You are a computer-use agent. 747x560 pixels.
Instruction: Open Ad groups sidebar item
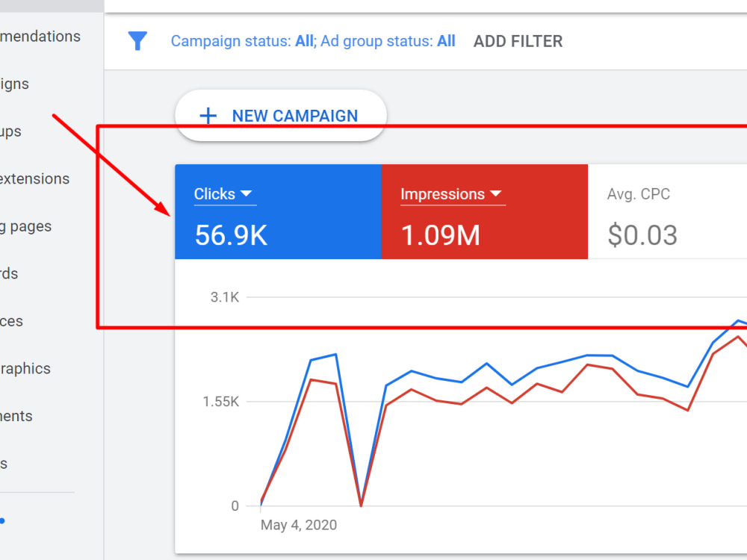tap(11, 131)
